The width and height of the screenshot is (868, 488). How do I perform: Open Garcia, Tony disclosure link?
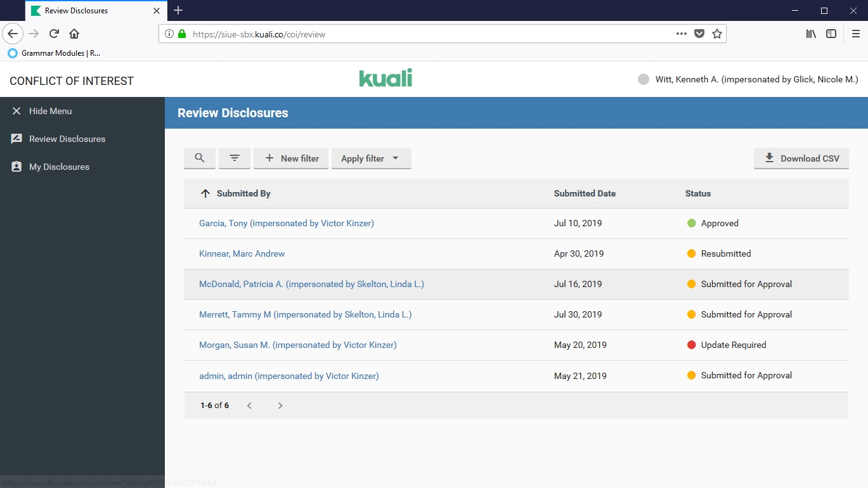point(286,223)
